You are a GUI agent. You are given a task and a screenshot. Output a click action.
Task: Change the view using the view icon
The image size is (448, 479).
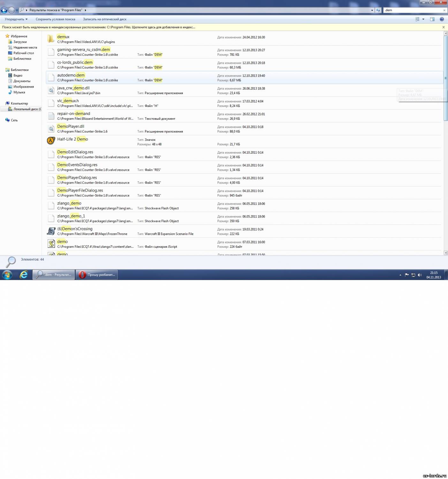pos(417,19)
